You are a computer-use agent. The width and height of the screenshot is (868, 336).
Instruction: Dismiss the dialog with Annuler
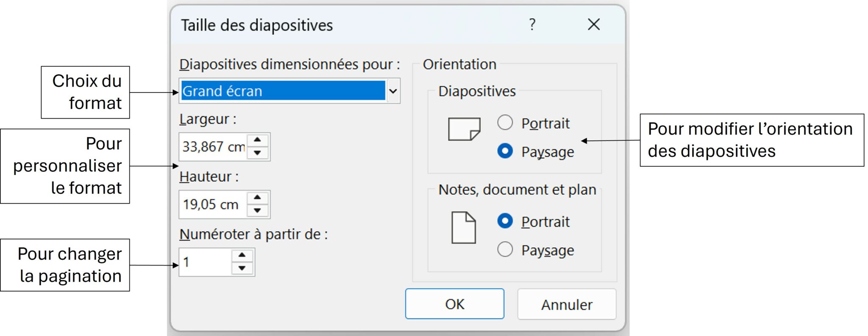coord(566,304)
